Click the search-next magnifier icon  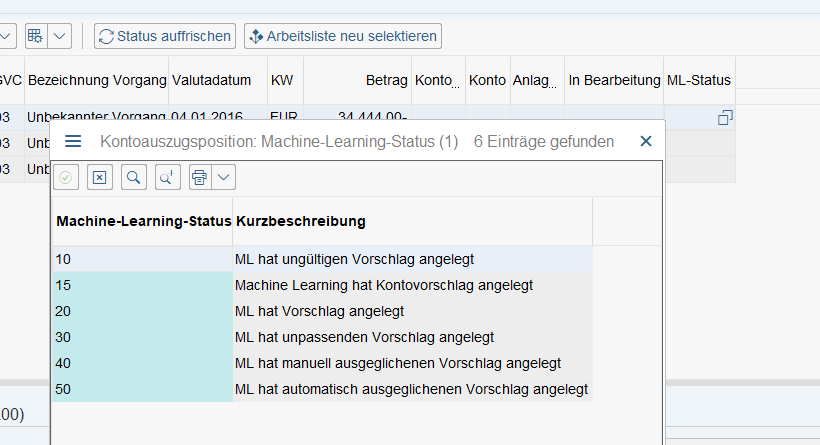167,178
